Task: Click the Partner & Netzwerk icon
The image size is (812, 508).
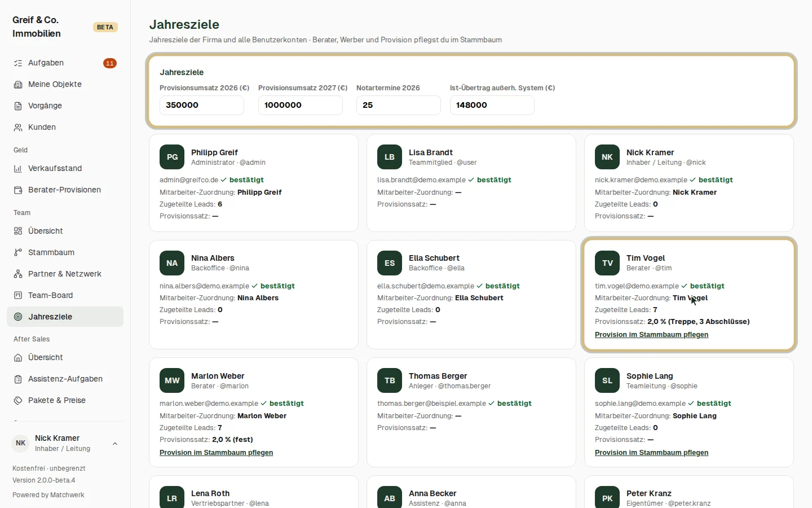Action: click(x=18, y=274)
